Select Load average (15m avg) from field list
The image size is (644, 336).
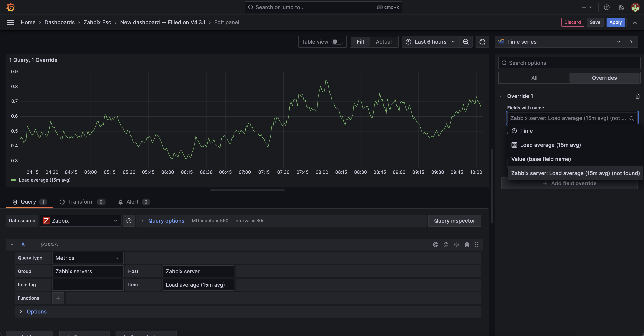tap(550, 145)
